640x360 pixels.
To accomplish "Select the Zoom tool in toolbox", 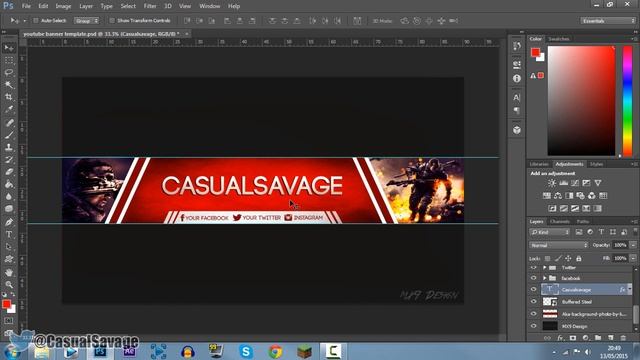I will click(9, 284).
